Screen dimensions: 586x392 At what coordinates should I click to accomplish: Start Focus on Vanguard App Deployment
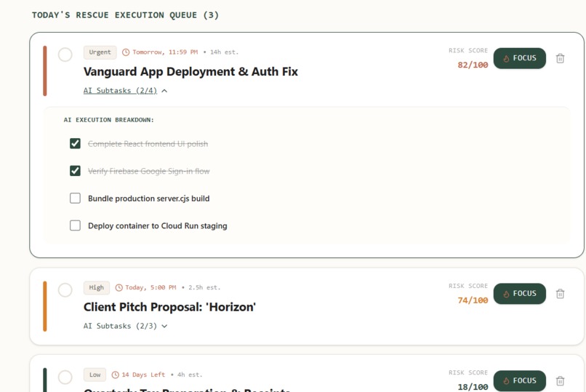(520, 58)
